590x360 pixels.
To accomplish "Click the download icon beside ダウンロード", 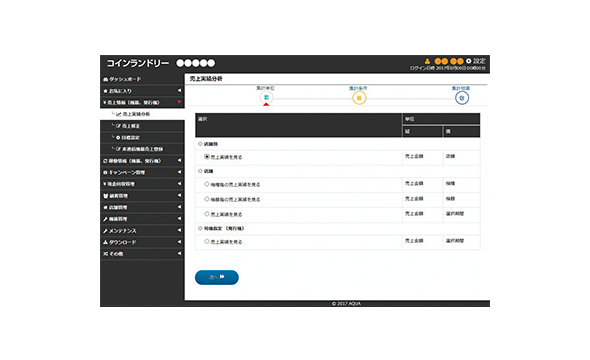I will 105,243.
